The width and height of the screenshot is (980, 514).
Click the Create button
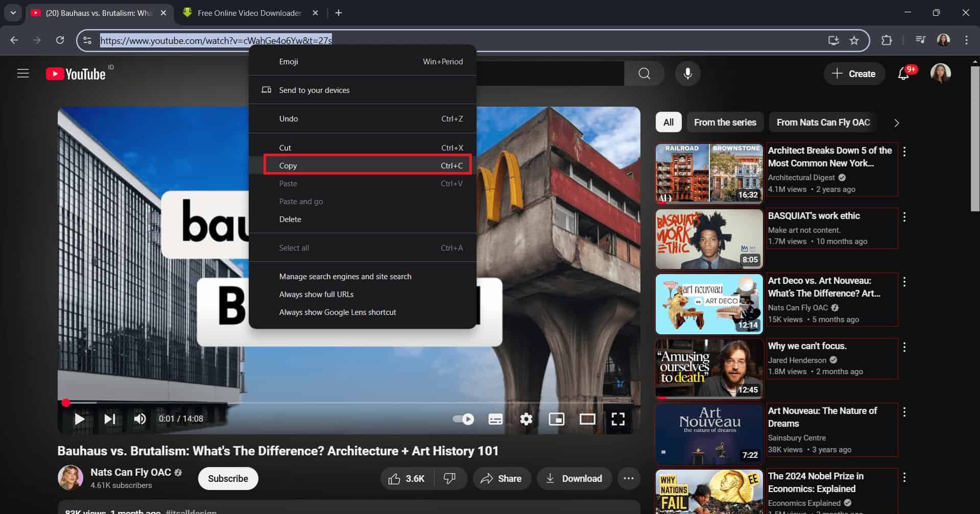(854, 74)
